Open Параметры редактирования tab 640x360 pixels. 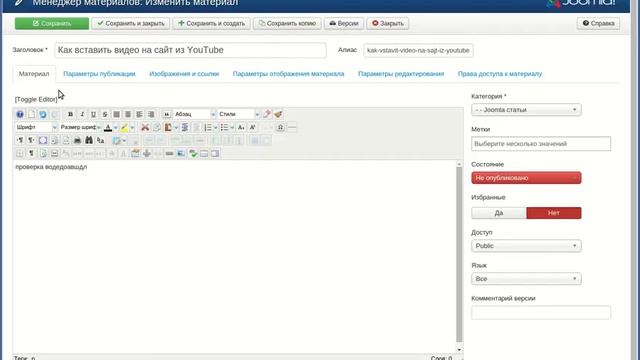[x=401, y=74]
